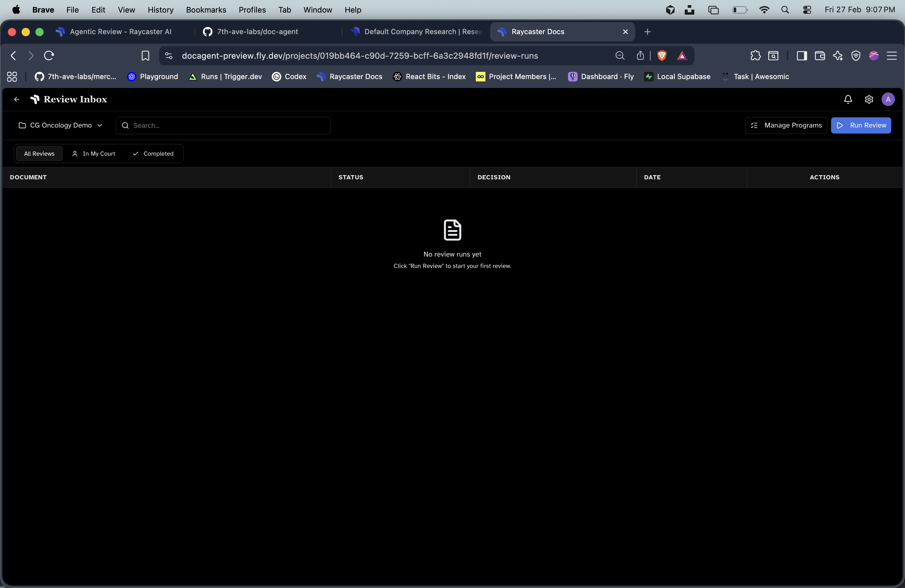Switch to the In My Court filter

(x=94, y=154)
